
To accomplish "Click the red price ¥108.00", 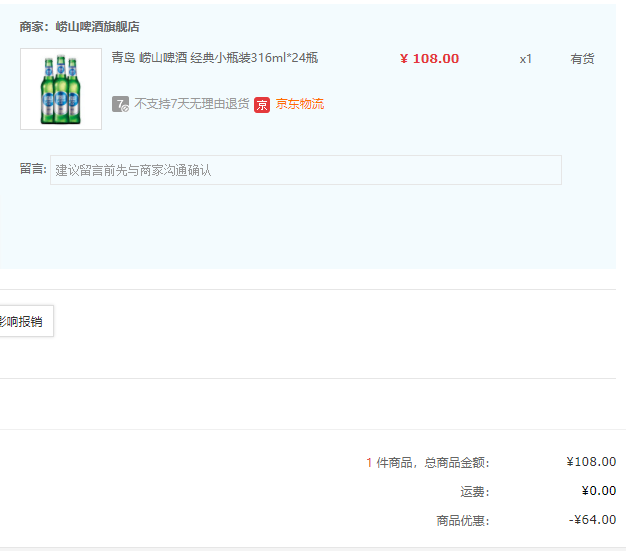I will 430,59.
